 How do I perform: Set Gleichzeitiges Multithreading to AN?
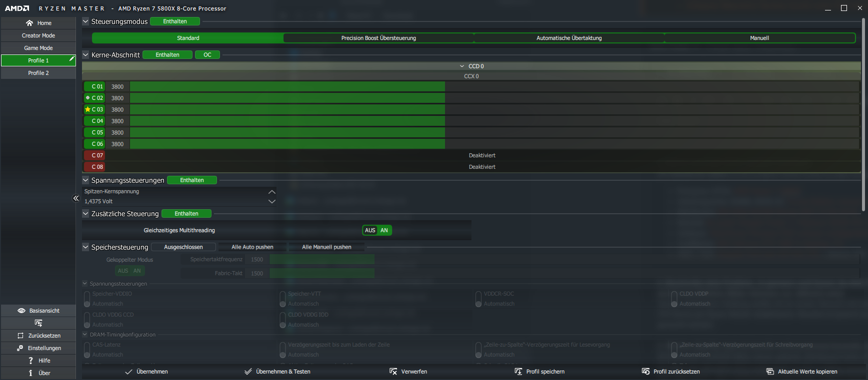tap(384, 230)
